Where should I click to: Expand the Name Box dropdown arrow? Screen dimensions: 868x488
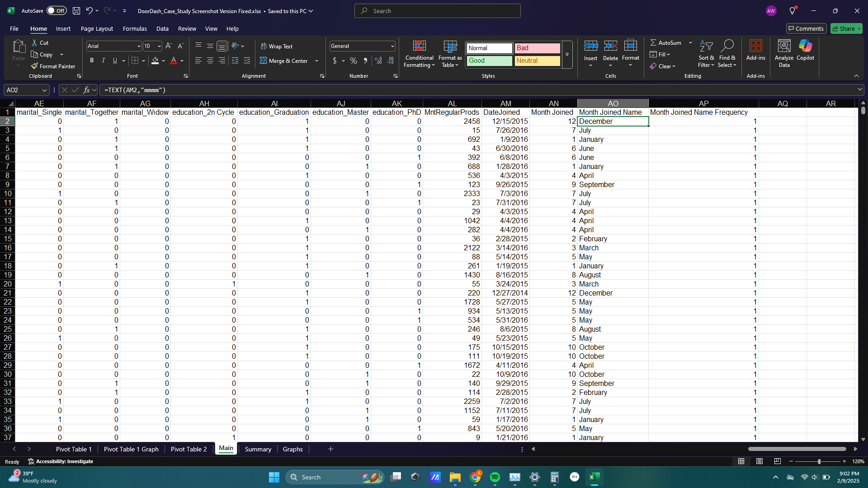[44, 90]
